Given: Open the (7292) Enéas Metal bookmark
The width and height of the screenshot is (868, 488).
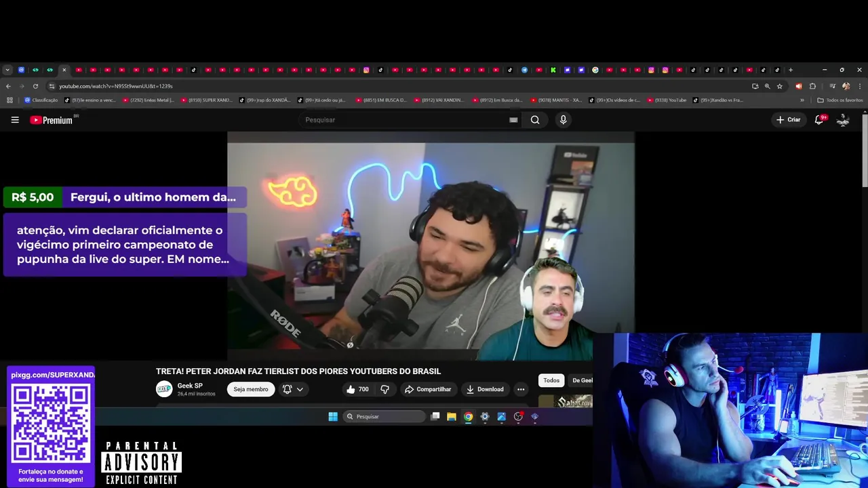Looking at the screenshot, I should [149, 100].
